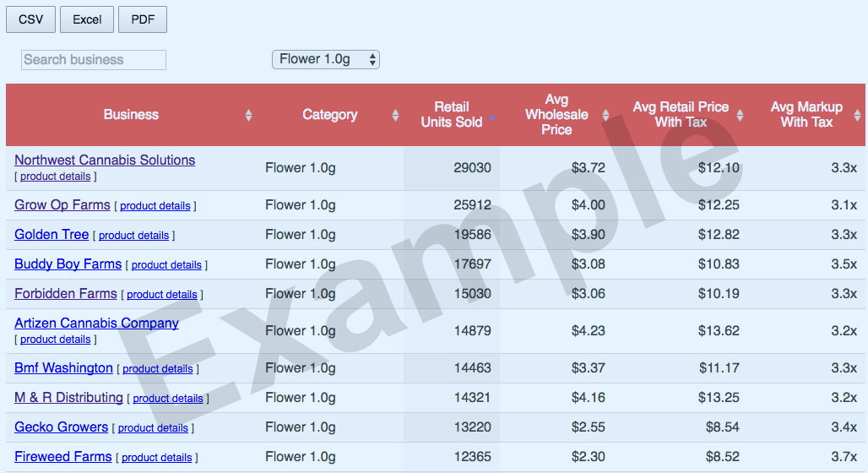Open Artizen Cannabis Company link
Image resolution: width=868 pixels, height=473 pixels.
(96, 323)
